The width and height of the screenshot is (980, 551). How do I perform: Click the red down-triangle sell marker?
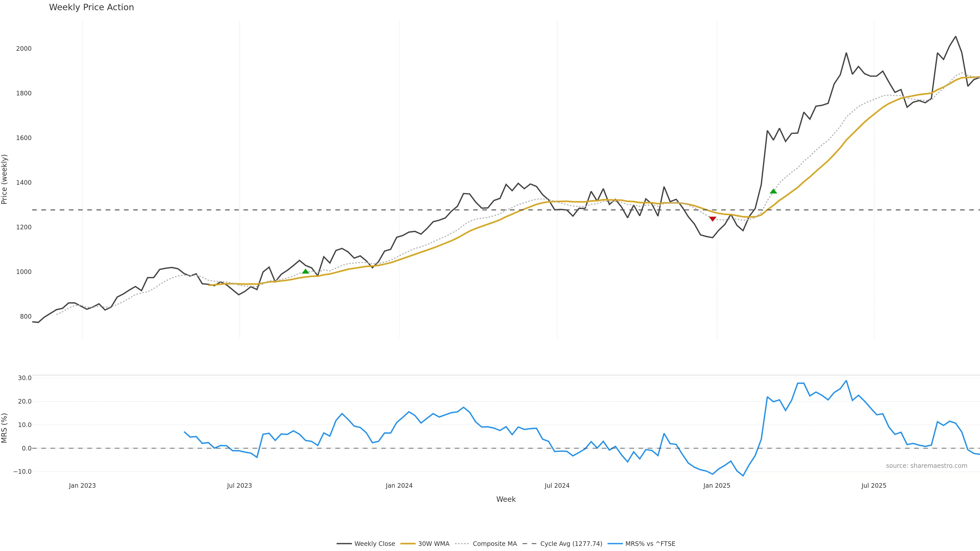pyautogui.click(x=713, y=219)
